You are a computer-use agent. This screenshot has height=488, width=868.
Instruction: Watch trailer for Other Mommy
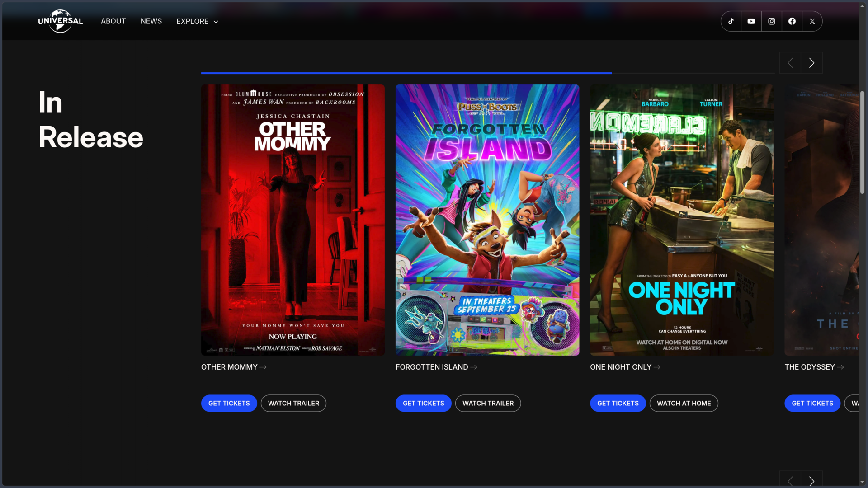coord(293,403)
